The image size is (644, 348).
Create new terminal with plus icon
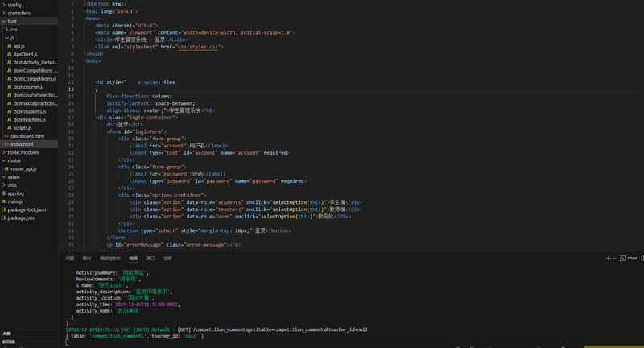pyautogui.click(x=608, y=258)
